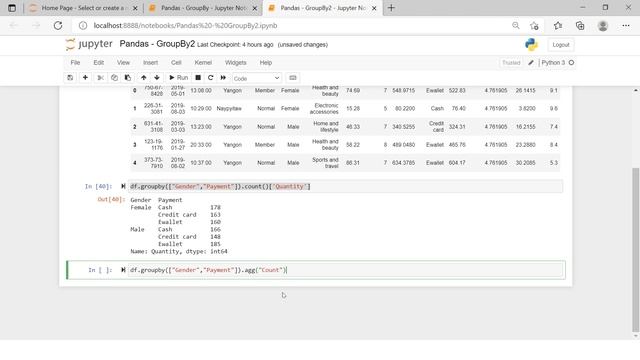Open the File menu
The width and height of the screenshot is (640, 360).
tap(75, 63)
